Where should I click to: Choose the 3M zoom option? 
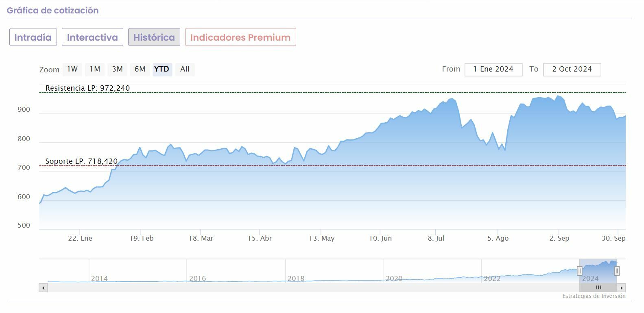pos(118,69)
